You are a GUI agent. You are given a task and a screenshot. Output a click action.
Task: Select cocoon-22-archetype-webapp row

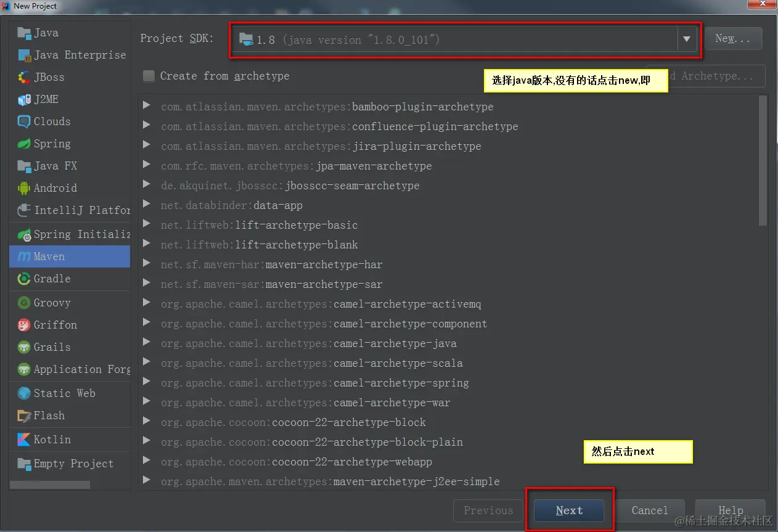pyautogui.click(x=448, y=462)
